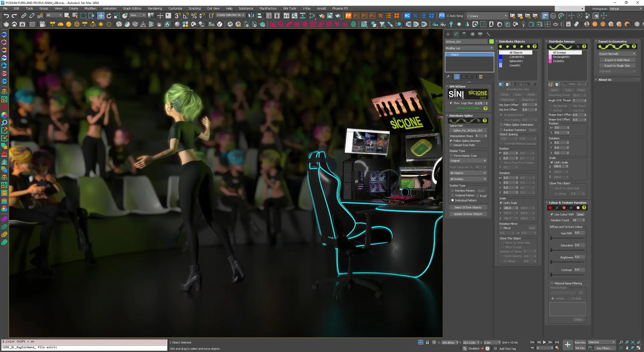The image size is (644, 352).
Task: Click the Play Animation button
Action: click(544, 342)
